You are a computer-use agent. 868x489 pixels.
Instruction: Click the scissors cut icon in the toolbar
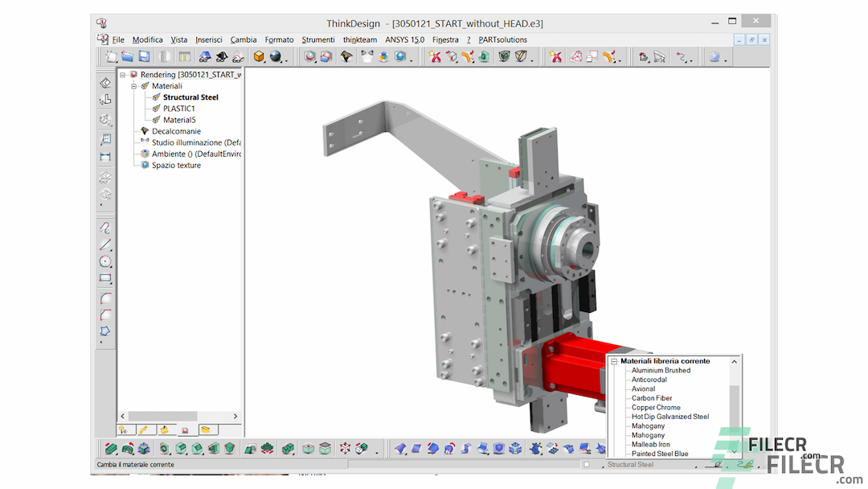[555, 56]
